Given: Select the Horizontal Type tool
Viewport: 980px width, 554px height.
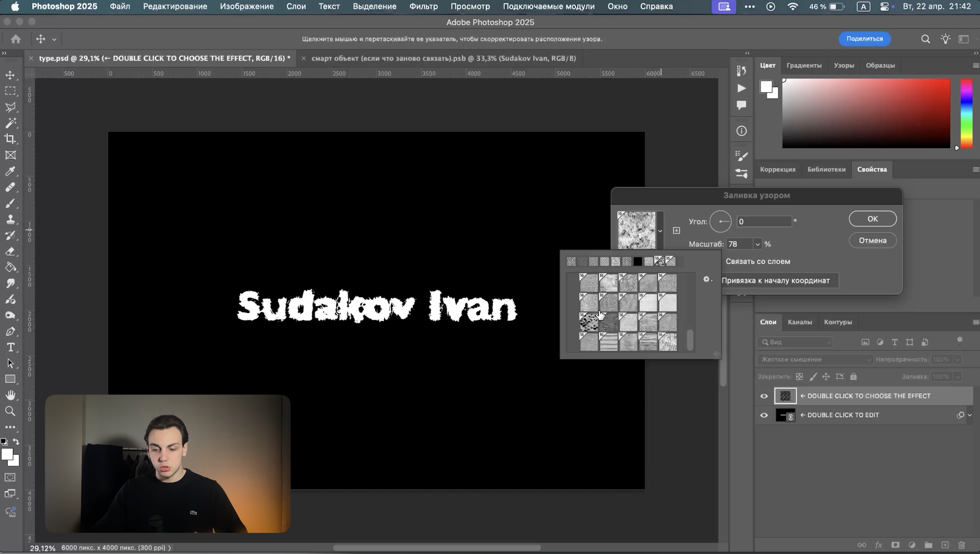Looking at the screenshot, I should click(10, 347).
